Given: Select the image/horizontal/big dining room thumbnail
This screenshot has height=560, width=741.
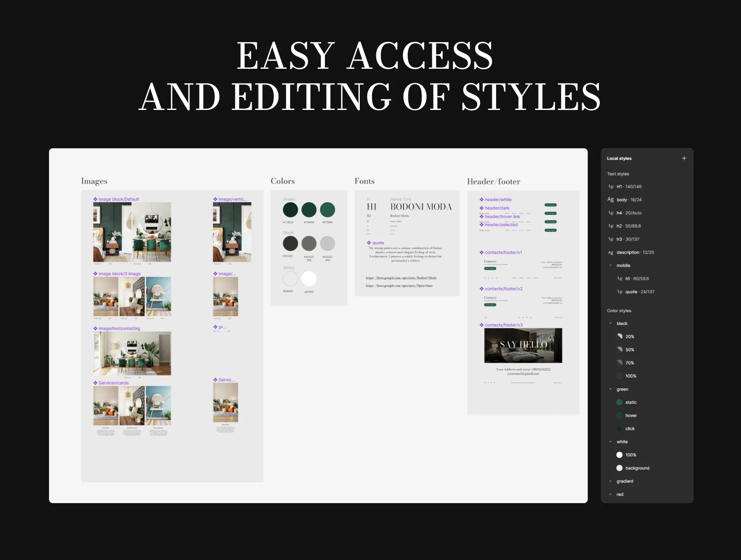Looking at the screenshot, I should point(132,354).
